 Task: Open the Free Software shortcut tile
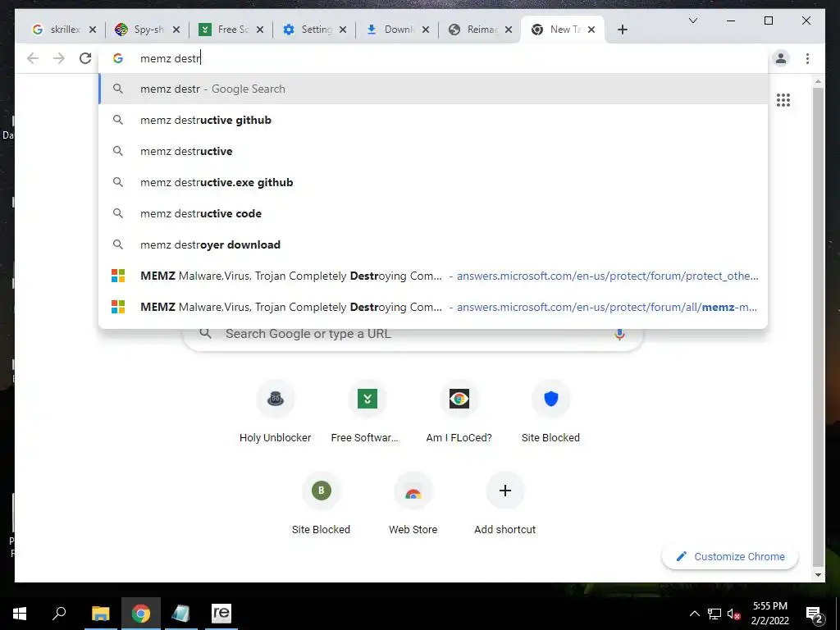367,412
